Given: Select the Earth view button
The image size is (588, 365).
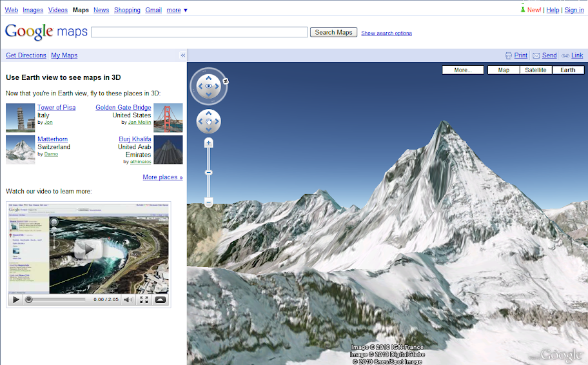Looking at the screenshot, I should pos(568,70).
